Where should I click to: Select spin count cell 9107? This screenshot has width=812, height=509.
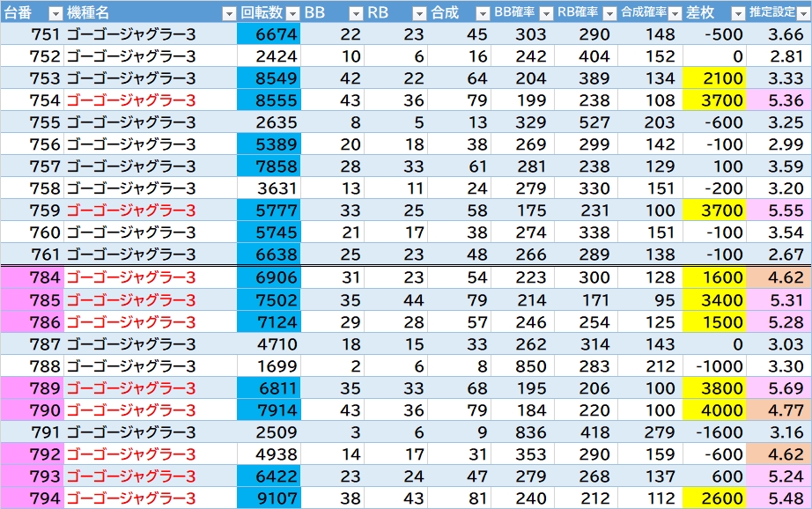coord(269,498)
